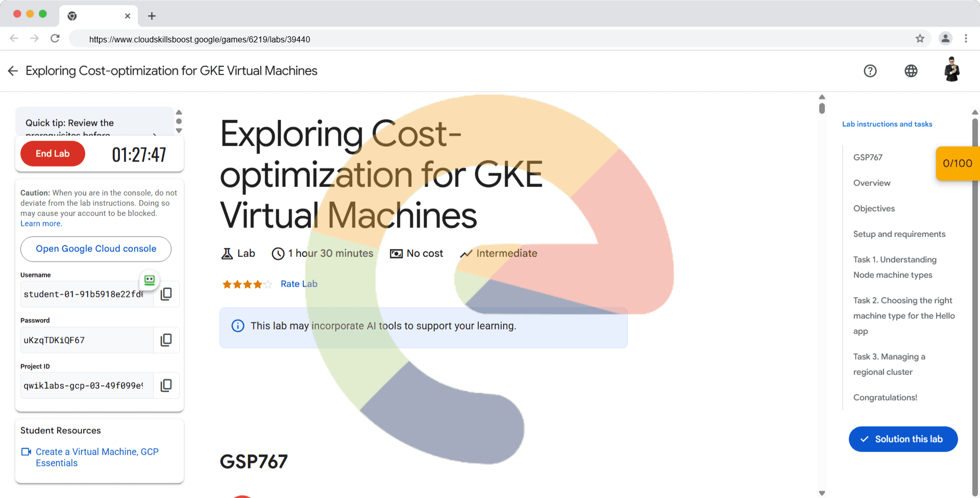Click the main content scroll down arrow
Viewport: 980px width, 498px height.
click(x=822, y=493)
